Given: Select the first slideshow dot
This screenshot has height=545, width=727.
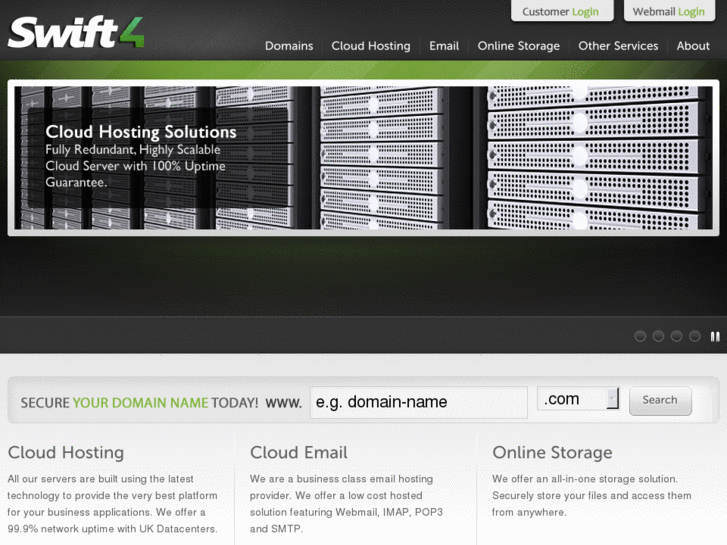Looking at the screenshot, I should (x=640, y=336).
